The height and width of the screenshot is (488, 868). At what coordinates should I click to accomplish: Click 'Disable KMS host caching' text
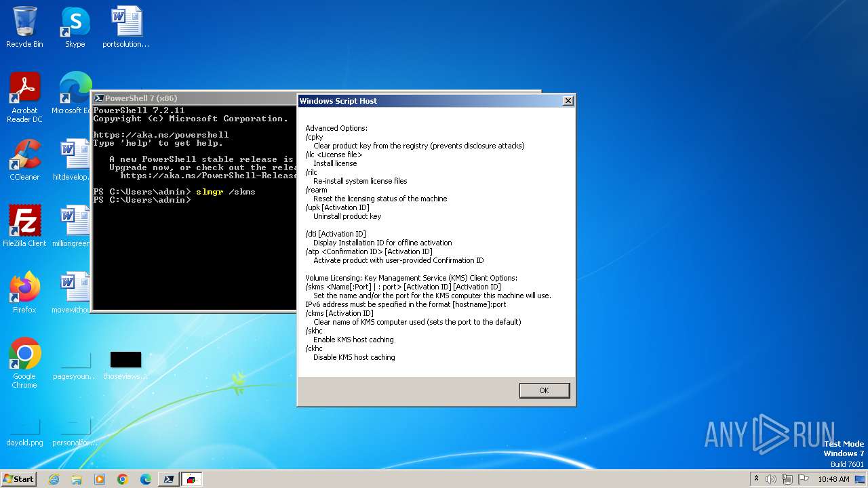point(354,357)
